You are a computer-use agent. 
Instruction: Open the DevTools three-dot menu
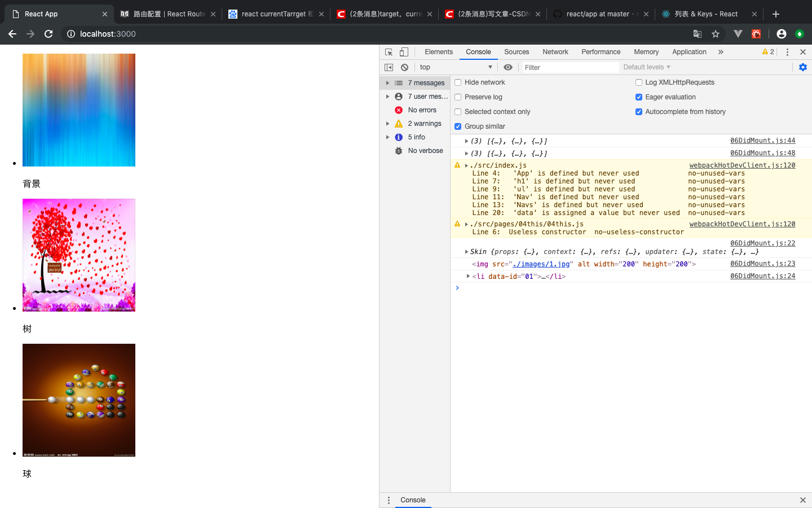coord(787,51)
